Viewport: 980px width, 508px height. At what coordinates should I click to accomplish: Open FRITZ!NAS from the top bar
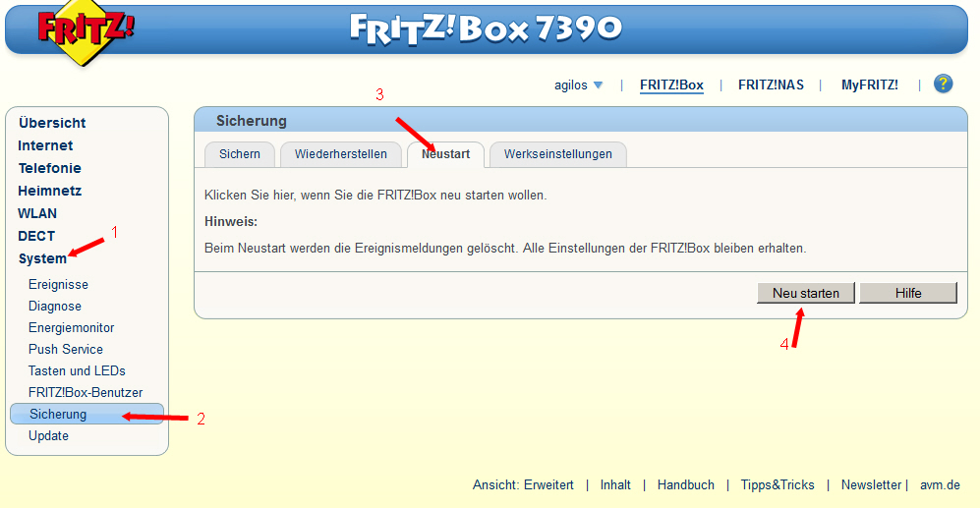pos(771,85)
